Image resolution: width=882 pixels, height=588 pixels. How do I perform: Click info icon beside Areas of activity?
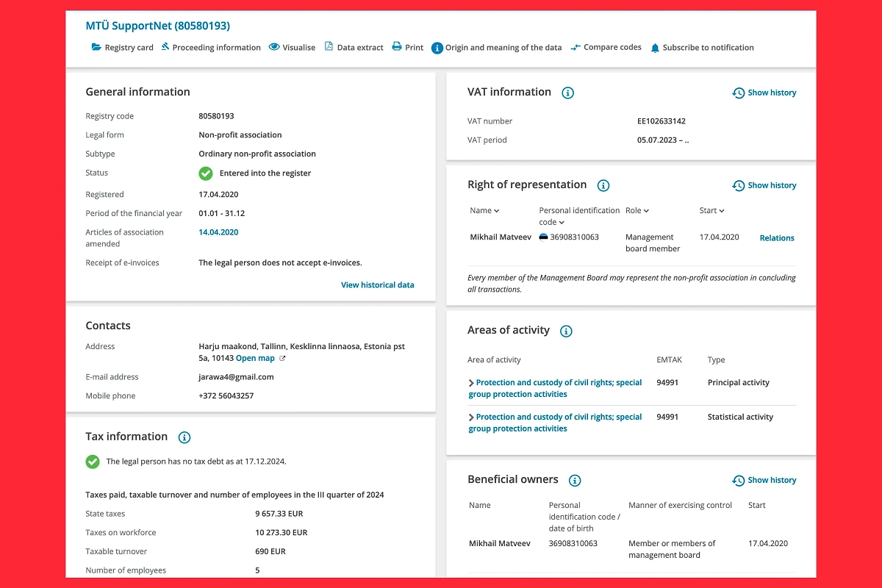pos(566,331)
